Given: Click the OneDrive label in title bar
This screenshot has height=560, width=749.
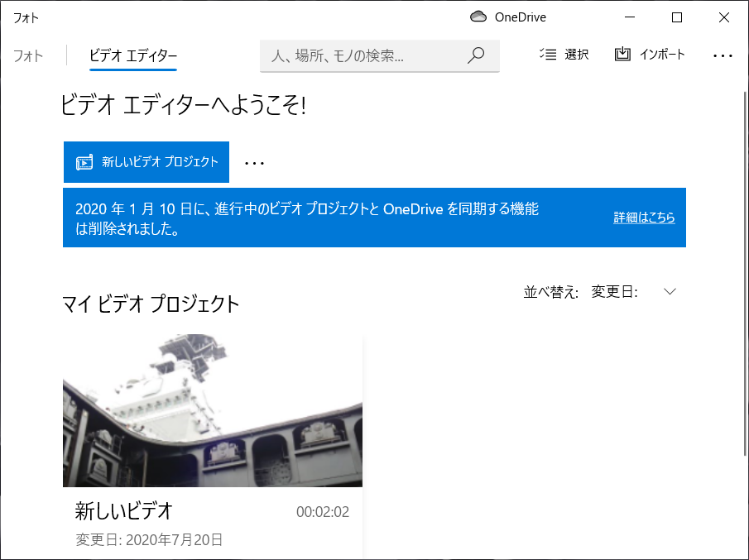Looking at the screenshot, I should 521,17.
